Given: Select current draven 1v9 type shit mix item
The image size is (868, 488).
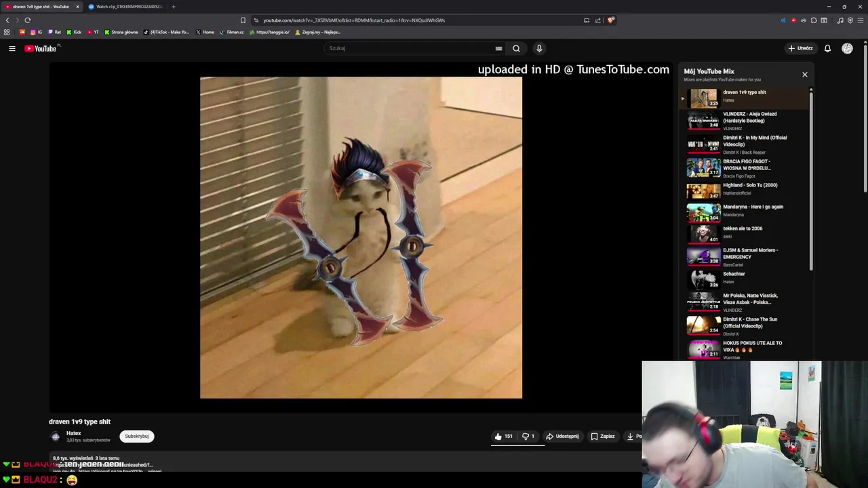Looking at the screenshot, I should point(744,98).
